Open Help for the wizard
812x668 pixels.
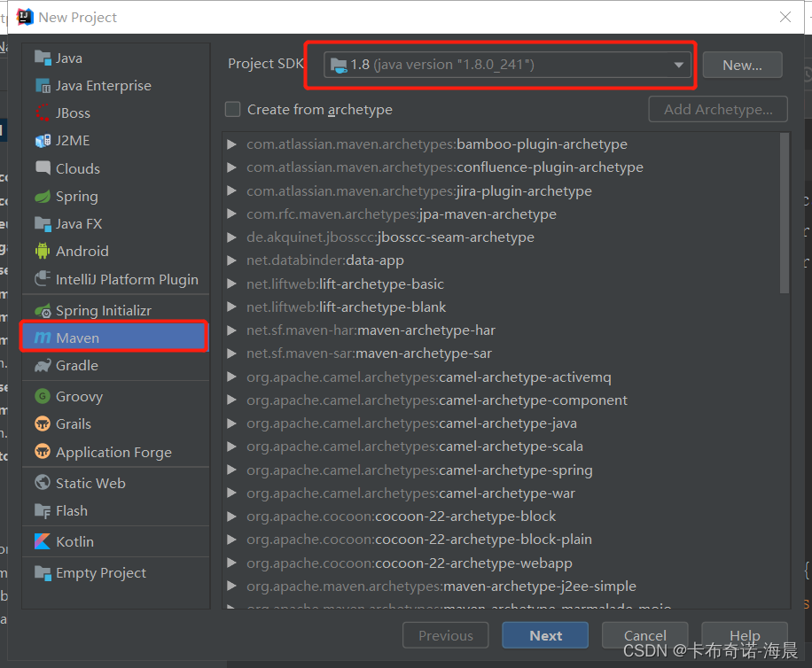pyautogui.click(x=745, y=635)
